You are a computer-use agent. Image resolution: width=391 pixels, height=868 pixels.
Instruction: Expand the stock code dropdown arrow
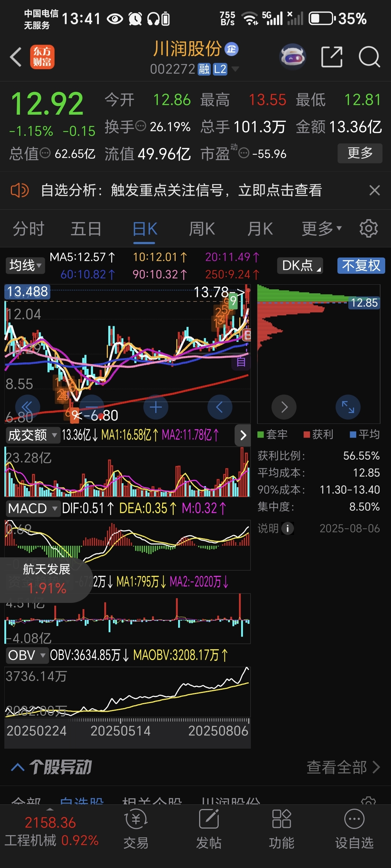tap(235, 69)
